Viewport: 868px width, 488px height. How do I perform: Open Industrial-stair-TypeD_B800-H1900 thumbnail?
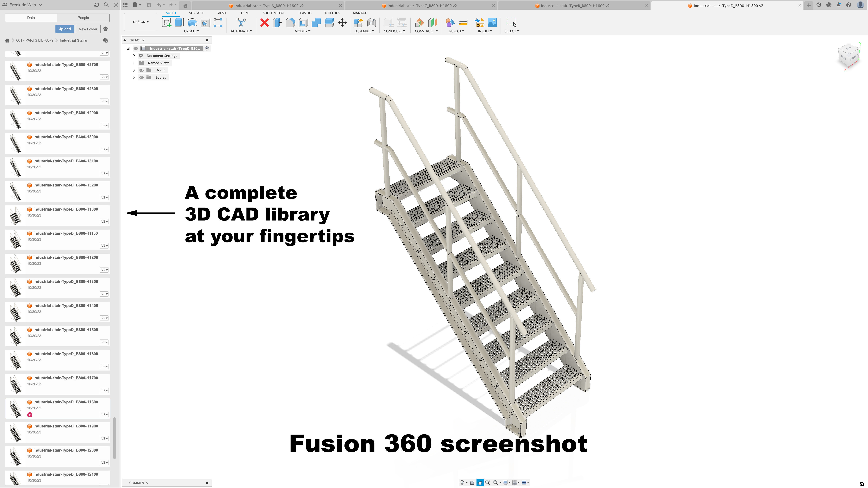click(x=16, y=432)
